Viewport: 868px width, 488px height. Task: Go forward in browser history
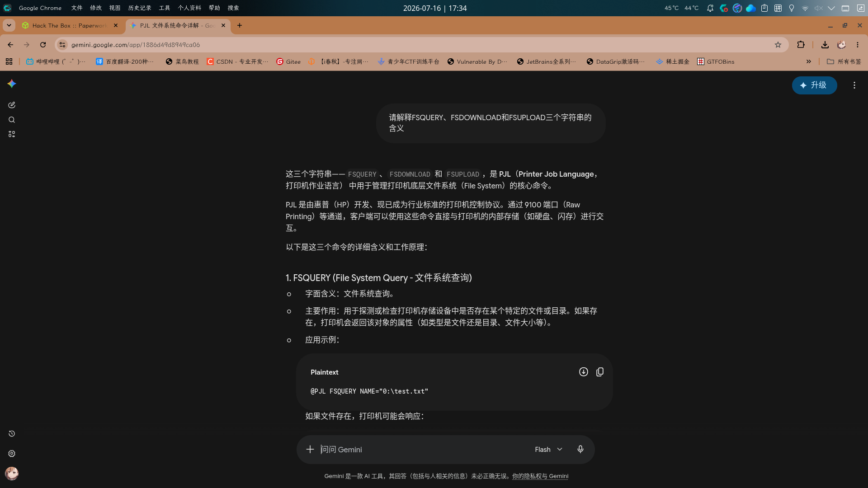pyautogui.click(x=27, y=45)
